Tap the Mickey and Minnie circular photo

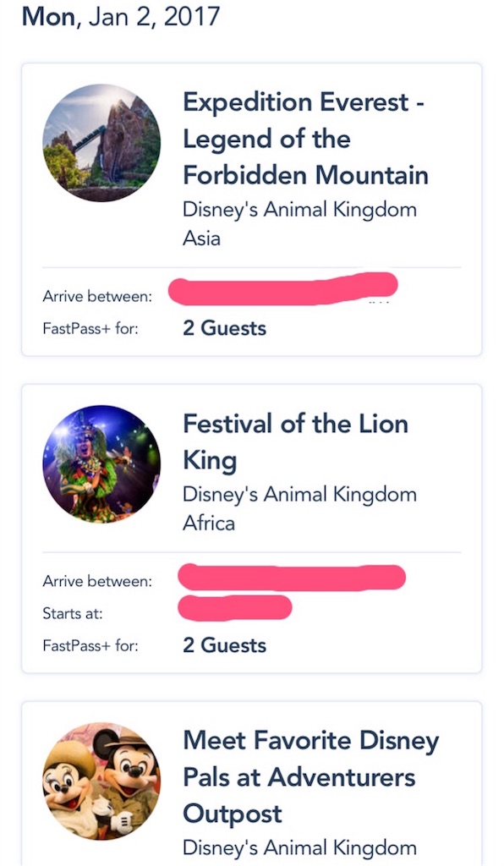101,781
